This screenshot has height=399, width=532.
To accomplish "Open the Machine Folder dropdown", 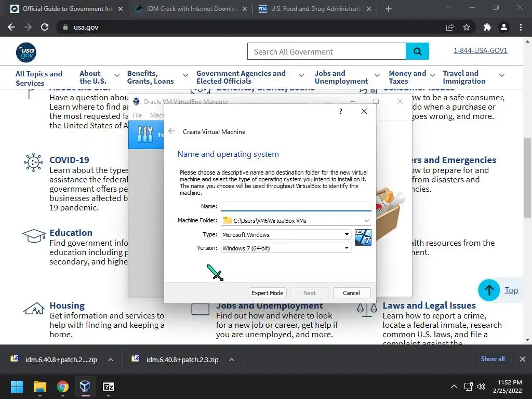I will click(x=366, y=220).
